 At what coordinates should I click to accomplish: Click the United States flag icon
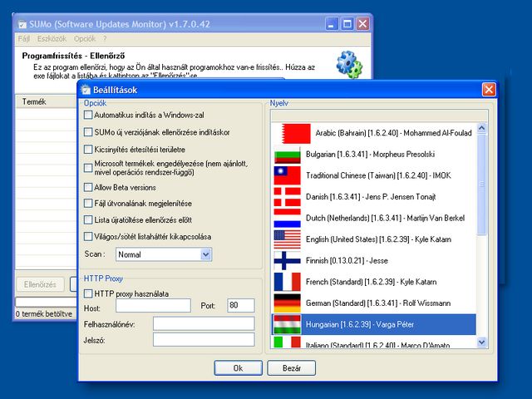click(x=287, y=239)
